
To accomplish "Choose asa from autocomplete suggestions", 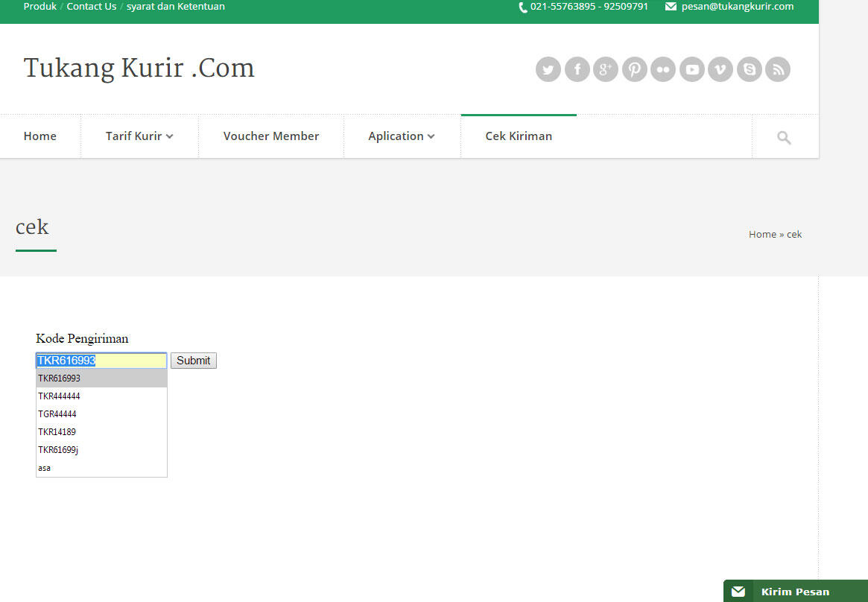I will pos(101,468).
